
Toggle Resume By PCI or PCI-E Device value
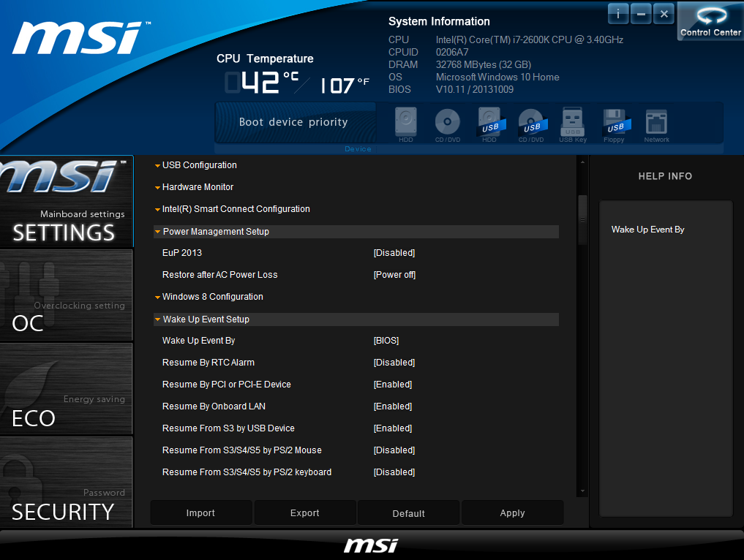point(393,384)
